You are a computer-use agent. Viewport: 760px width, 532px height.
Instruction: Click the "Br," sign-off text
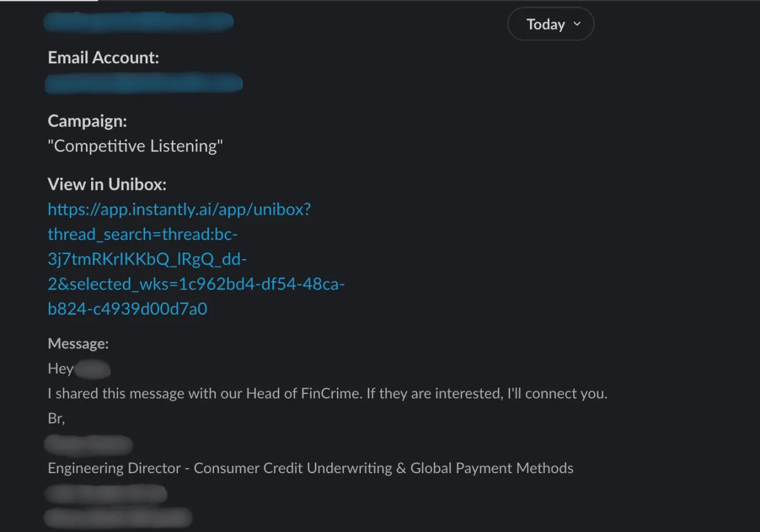click(56, 419)
